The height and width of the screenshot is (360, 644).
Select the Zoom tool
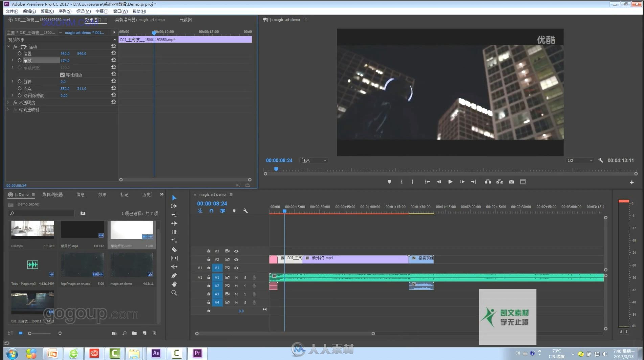[x=174, y=293]
